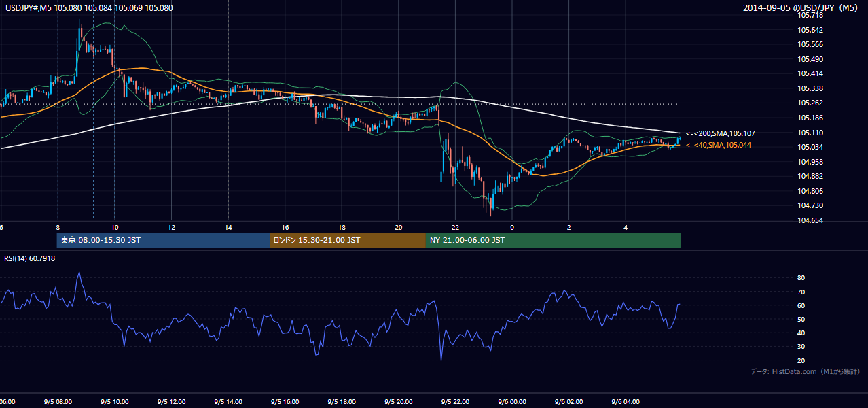This screenshot has height=408, width=868.
Task: Click the 105.034 price axis label
Action: (x=810, y=147)
